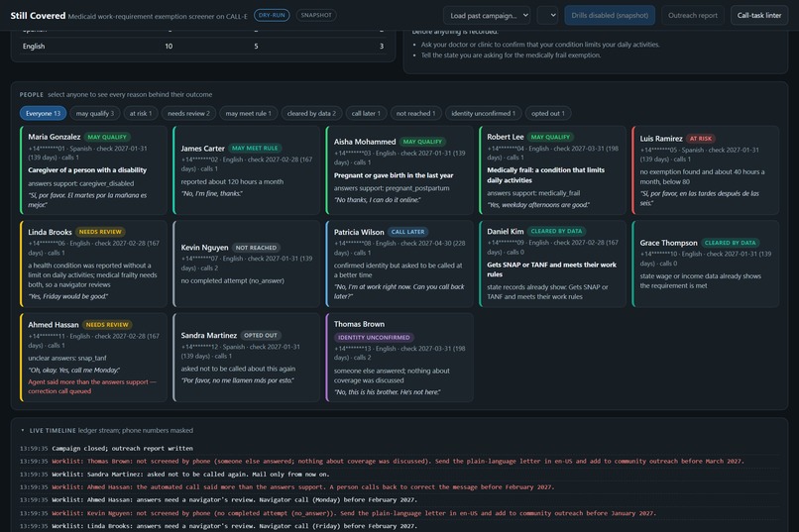This screenshot has height=532, width=799.
Task: Filter people by opted out 1
Action: point(548,114)
